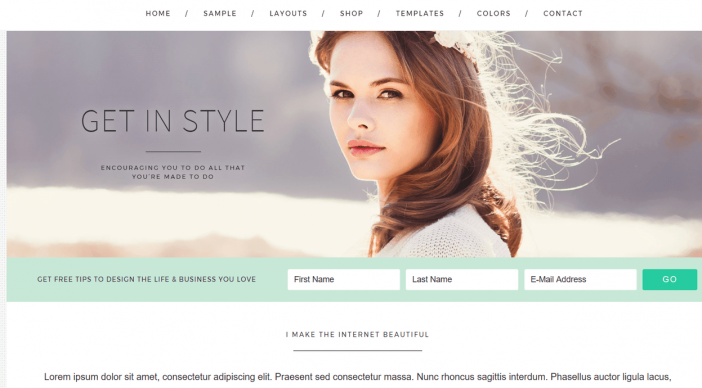Viewport: 702px width, 388px height.
Task: Focus the First Name input field
Action: pos(344,279)
